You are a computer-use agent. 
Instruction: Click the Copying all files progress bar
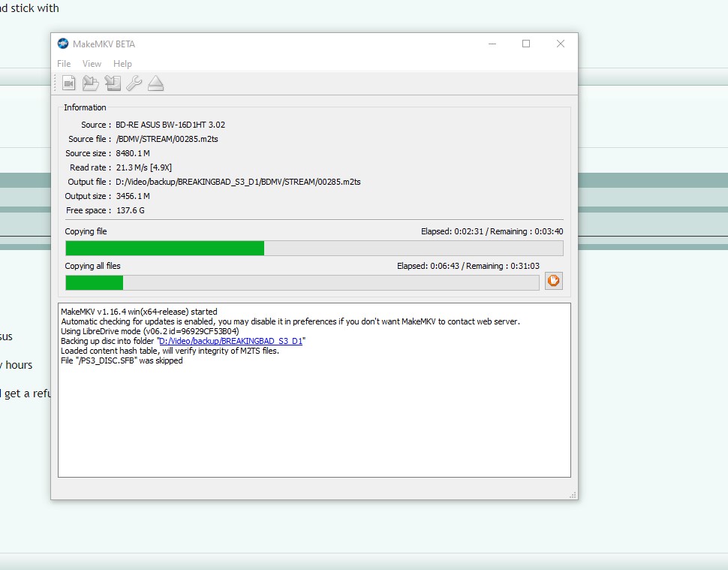pos(302,282)
